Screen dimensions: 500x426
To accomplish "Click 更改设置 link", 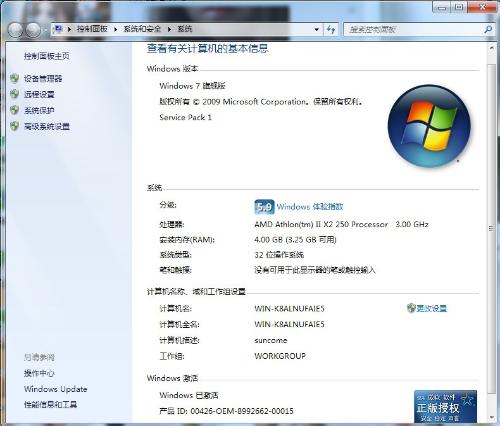I will click(x=431, y=308).
